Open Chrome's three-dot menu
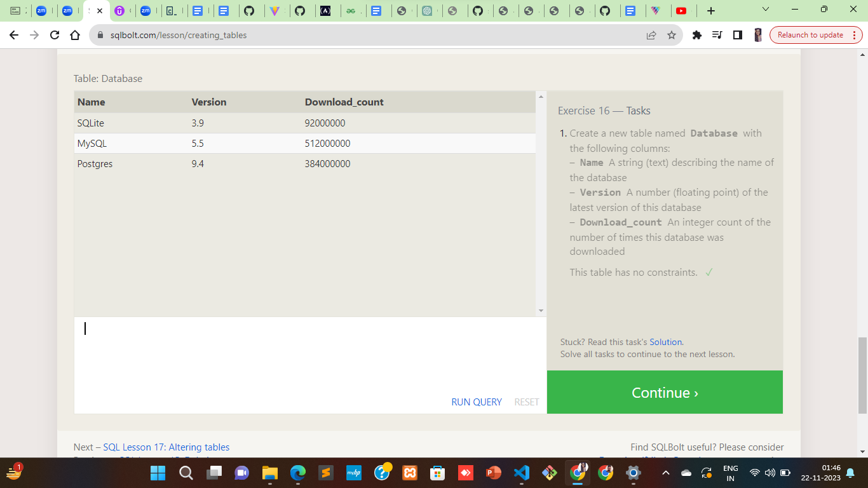Viewport: 868px width, 488px height. point(853,35)
